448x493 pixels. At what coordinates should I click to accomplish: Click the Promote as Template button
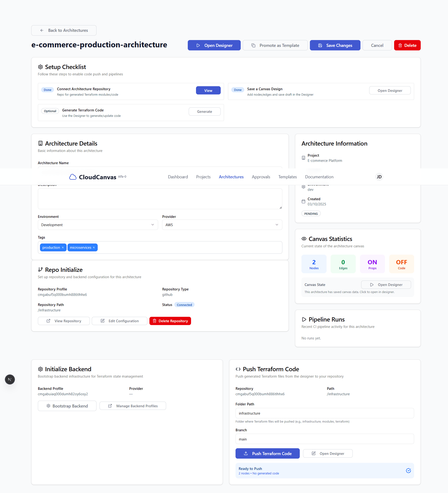pyautogui.click(x=275, y=45)
